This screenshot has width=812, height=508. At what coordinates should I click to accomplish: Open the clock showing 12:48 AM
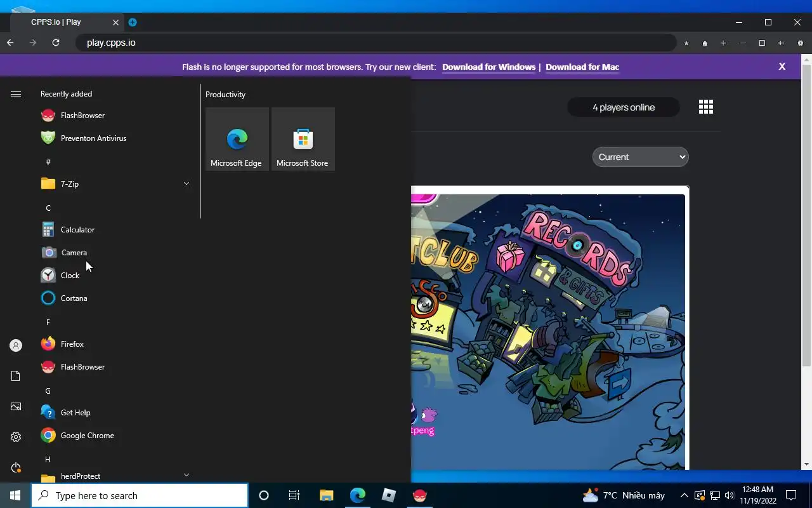coord(757,495)
